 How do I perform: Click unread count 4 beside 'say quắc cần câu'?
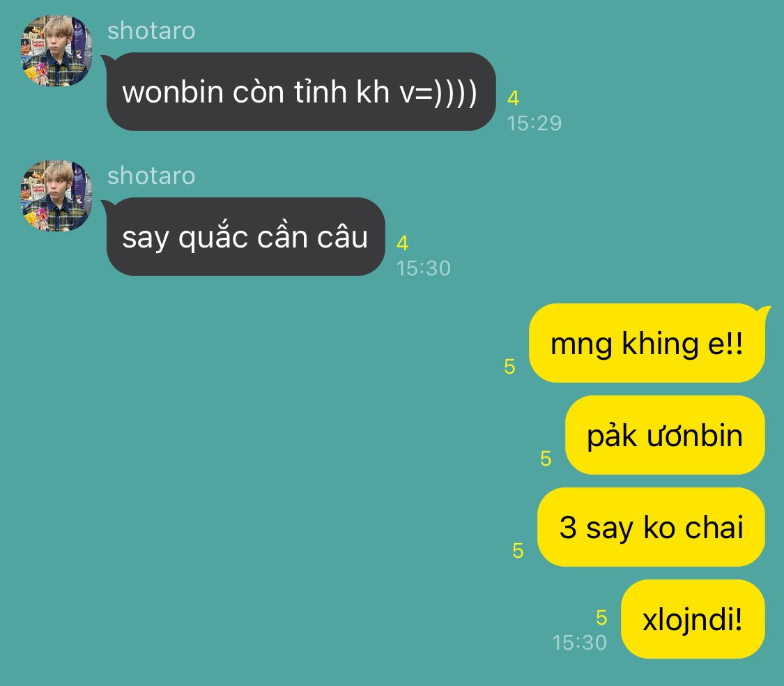(402, 243)
